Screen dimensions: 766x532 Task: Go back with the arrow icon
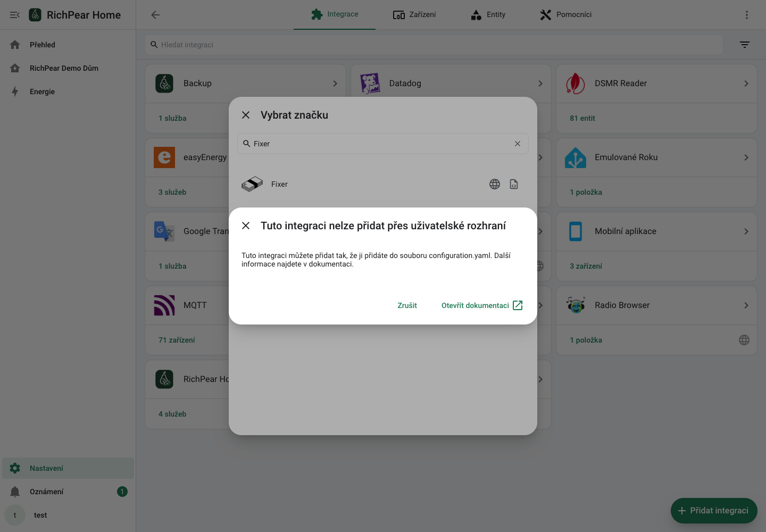[155, 15]
